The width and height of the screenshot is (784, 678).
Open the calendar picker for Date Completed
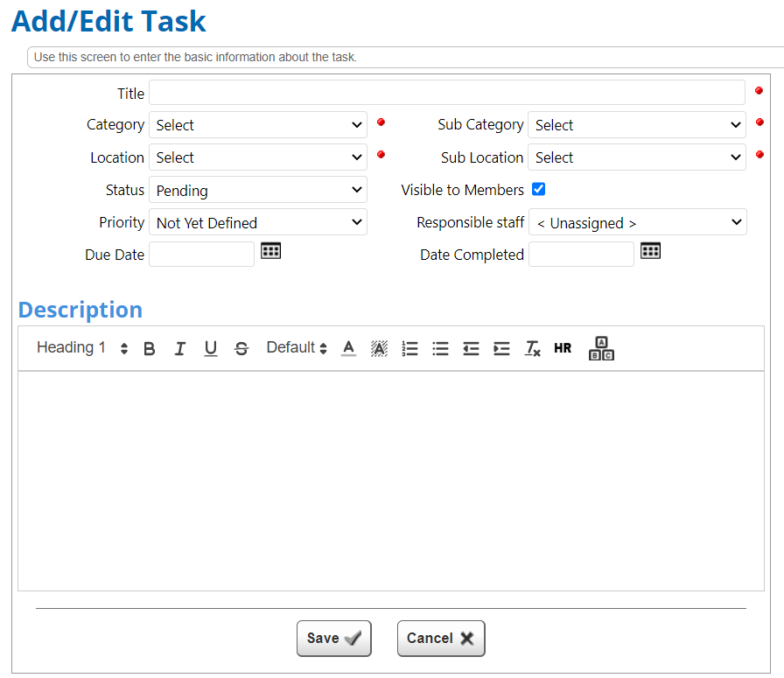coord(650,251)
